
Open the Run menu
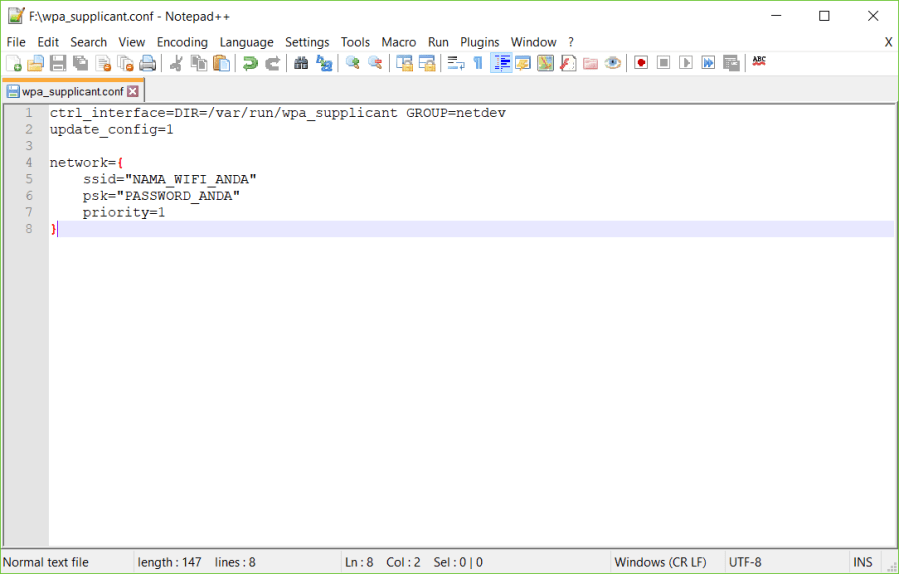click(439, 42)
